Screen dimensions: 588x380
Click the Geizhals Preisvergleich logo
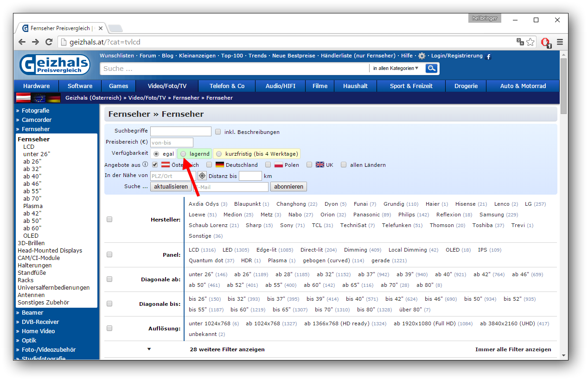(55, 64)
